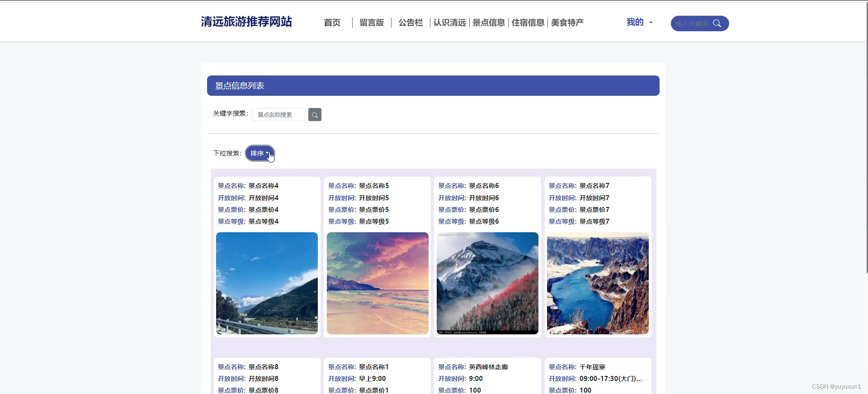The image size is (868, 394).
Task: Click the 09:00-17:30(大门)... opening time
Action: pos(611,379)
